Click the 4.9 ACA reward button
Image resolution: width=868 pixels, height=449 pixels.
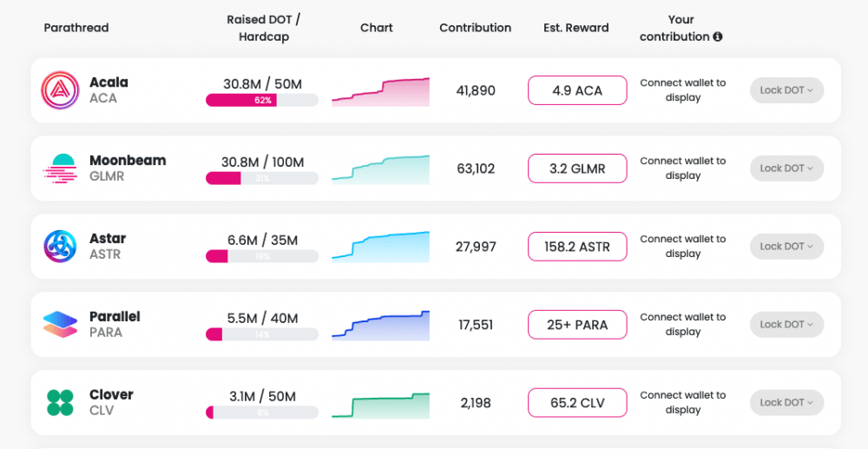coord(577,90)
